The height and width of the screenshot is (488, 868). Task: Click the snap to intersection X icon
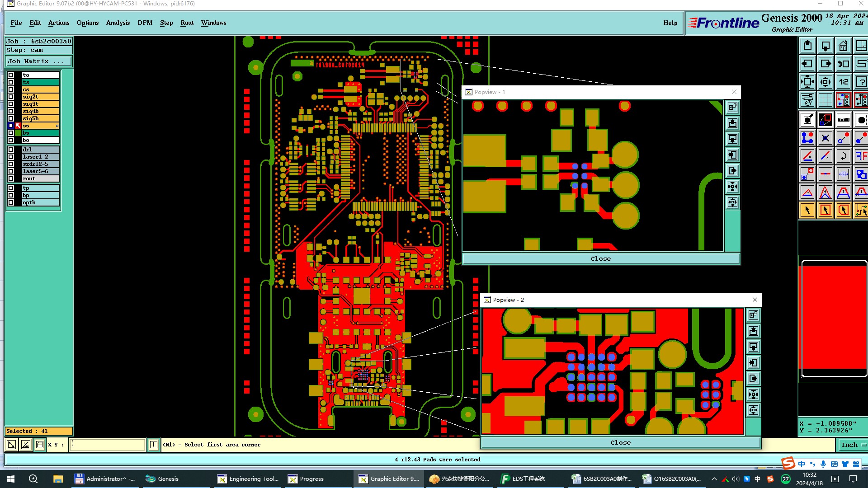(x=826, y=138)
